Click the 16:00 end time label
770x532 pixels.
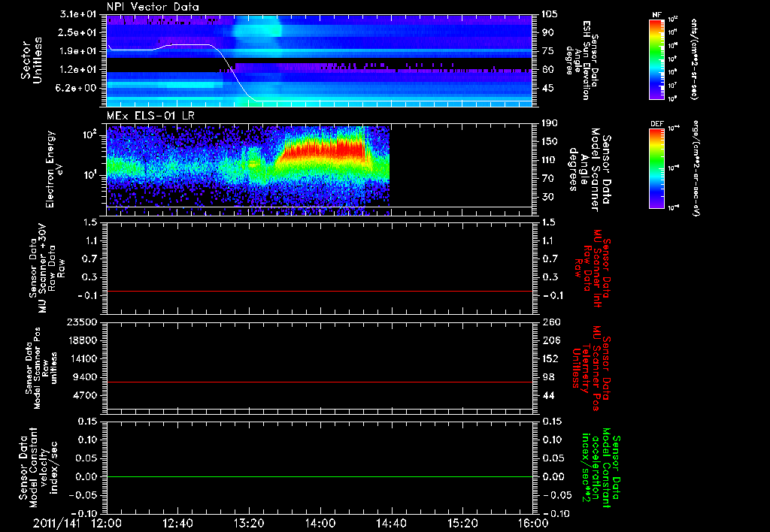(x=532, y=523)
